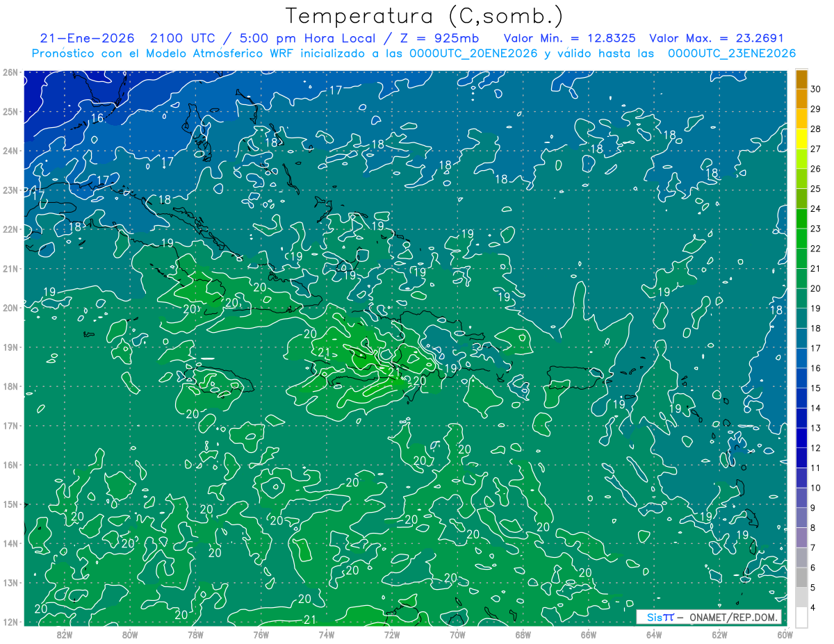Click the latitude axis label "17N"

(x=10, y=425)
